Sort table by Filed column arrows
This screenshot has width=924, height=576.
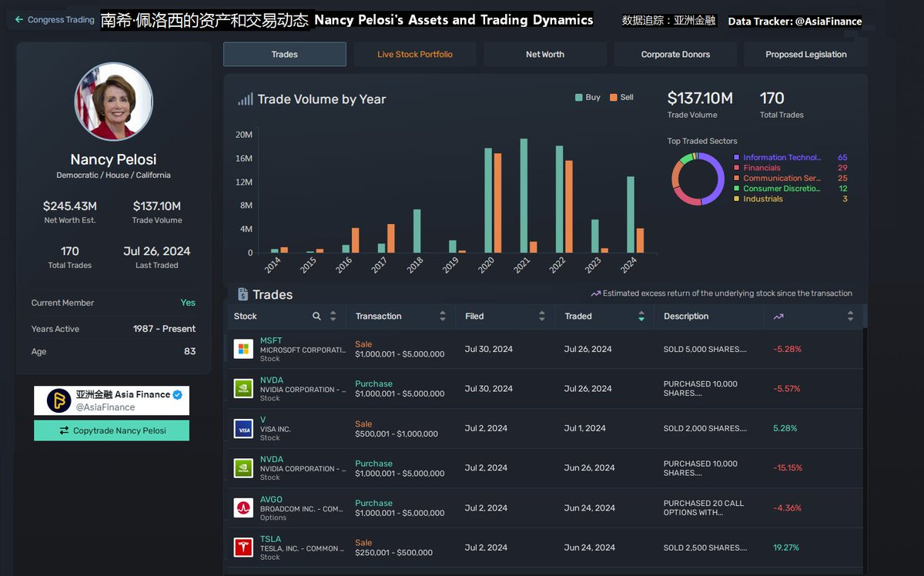click(542, 316)
